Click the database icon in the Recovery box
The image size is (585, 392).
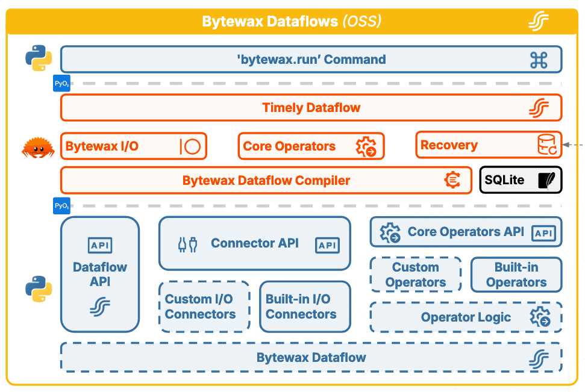click(547, 145)
